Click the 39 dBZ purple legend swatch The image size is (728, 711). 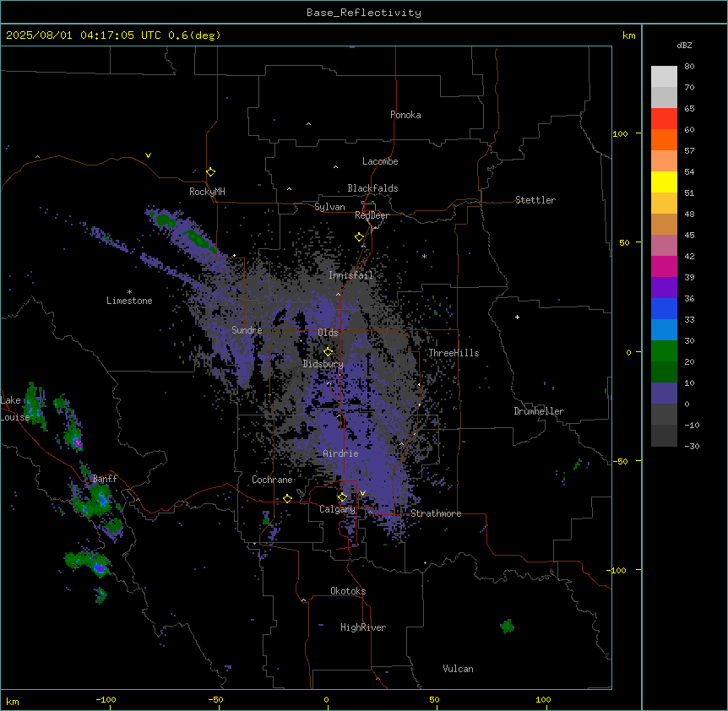[664, 287]
